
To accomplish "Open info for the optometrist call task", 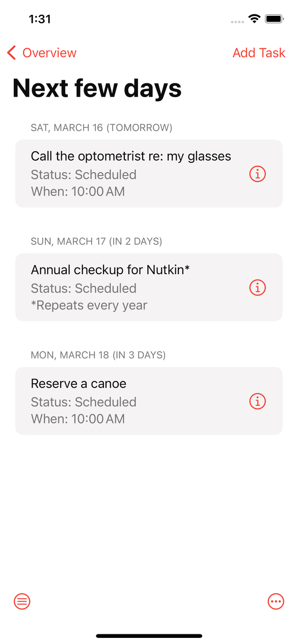I will [x=258, y=174].
